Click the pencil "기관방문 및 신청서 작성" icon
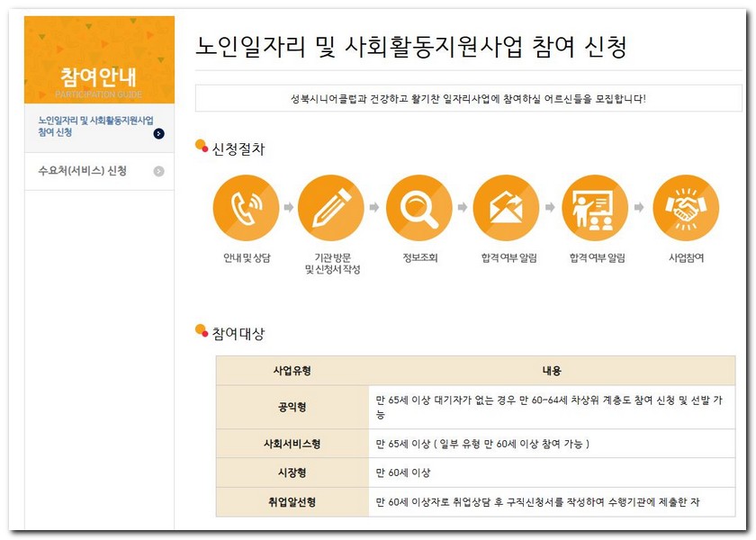The width and height of the screenshot is (756, 540). click(x=328, y=206)
